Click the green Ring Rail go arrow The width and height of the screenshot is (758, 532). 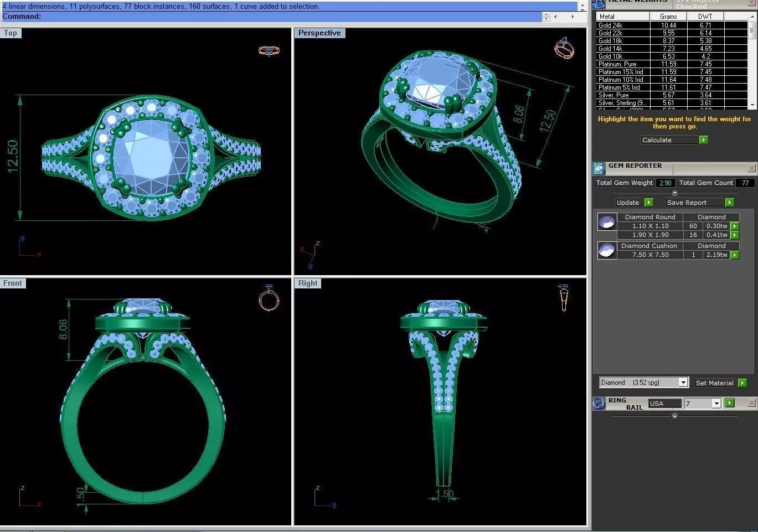[730, 403]
